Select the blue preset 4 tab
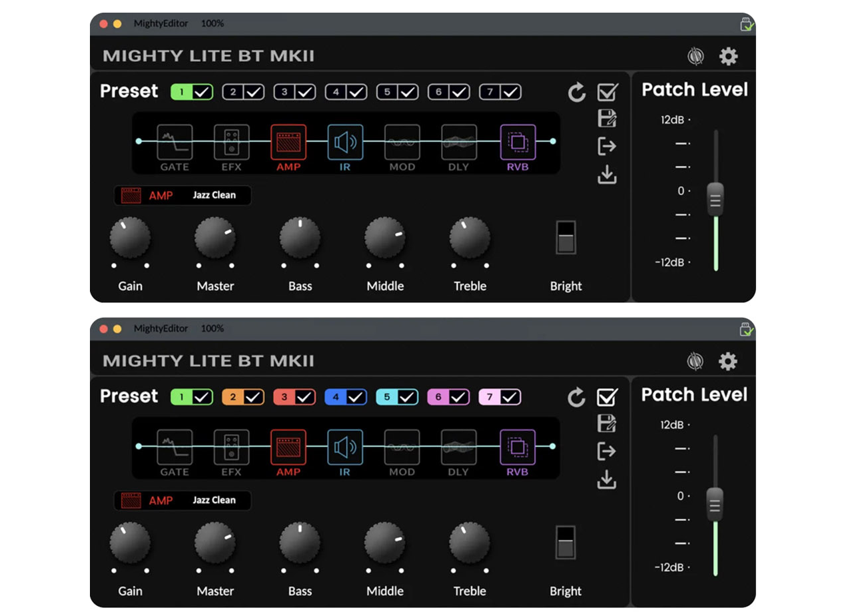Screen dimensions: 852x616 pyautogui.click(x=336, y=398)
